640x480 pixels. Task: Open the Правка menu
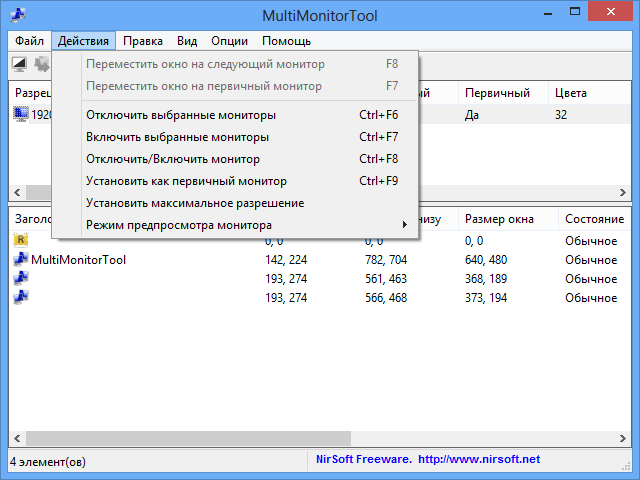[143, 41]
